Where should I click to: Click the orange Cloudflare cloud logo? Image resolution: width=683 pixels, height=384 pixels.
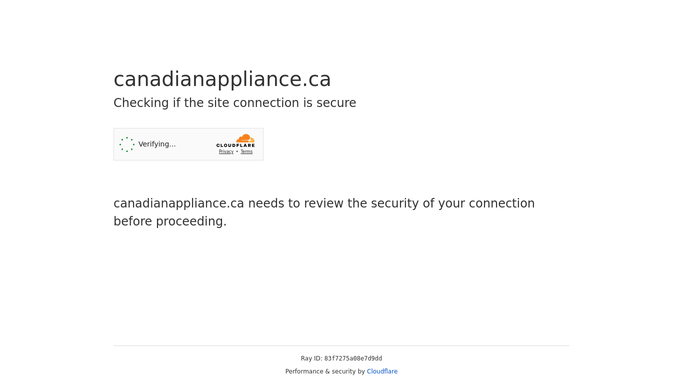[x=245, y=139]
